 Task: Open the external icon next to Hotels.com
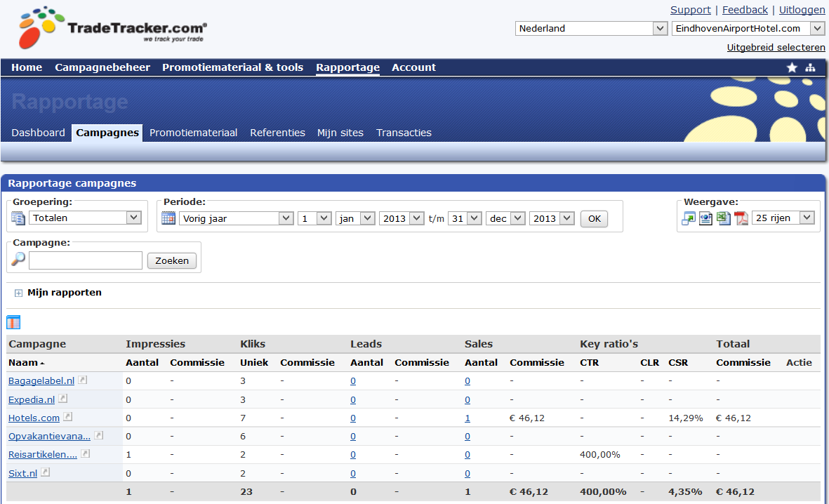coord(67,417)
